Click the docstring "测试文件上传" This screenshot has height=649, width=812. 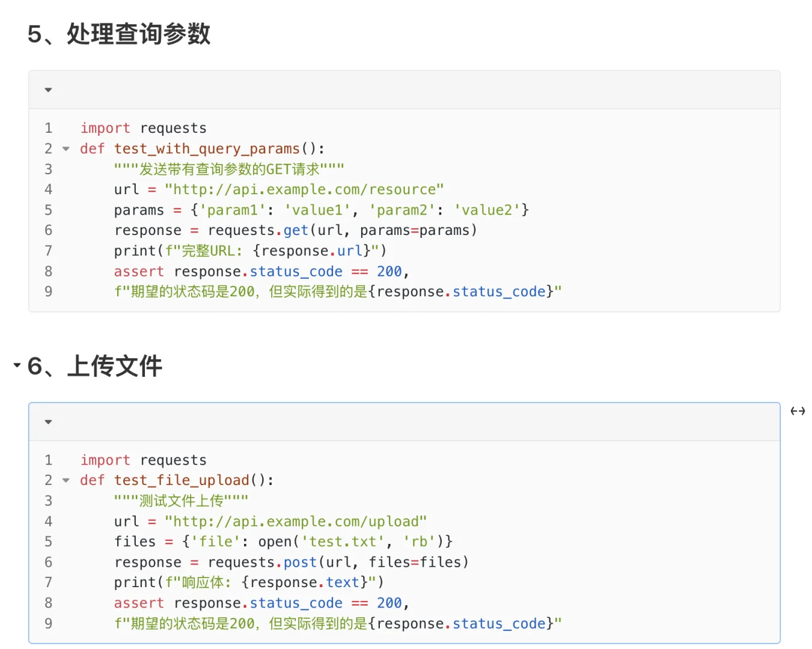[x=181, y=501]
